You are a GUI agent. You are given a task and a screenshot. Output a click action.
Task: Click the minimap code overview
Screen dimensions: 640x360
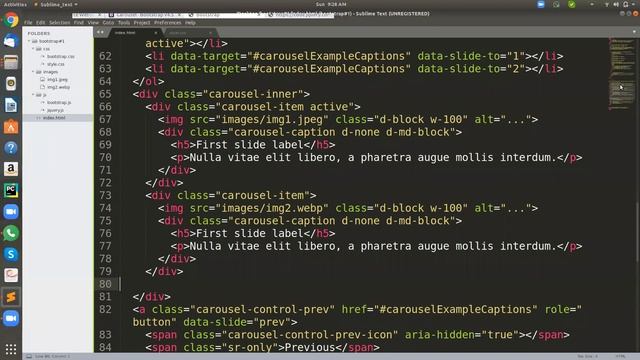[622, 73]
